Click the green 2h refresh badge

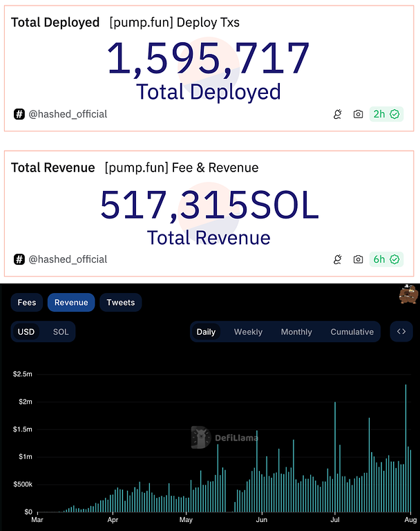click(x=386, y=114)
